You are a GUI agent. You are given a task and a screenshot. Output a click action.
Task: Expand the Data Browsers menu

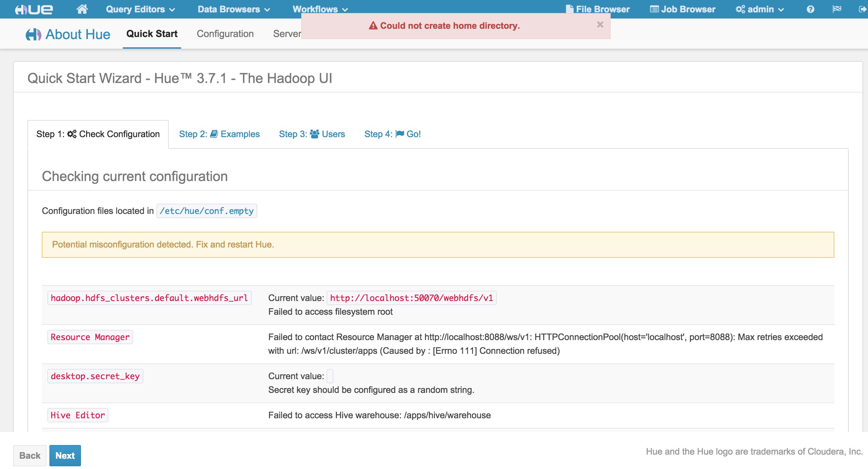pos(234,9)
